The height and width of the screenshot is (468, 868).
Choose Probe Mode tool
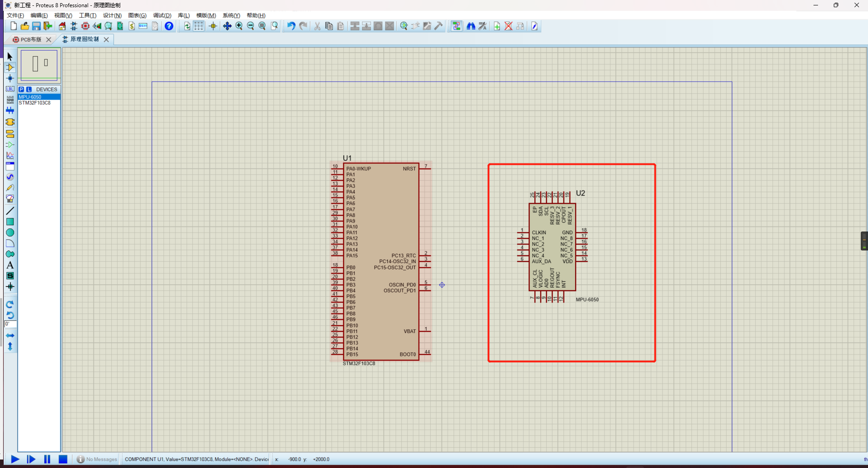pyautogui.click(x=10, y=188)
